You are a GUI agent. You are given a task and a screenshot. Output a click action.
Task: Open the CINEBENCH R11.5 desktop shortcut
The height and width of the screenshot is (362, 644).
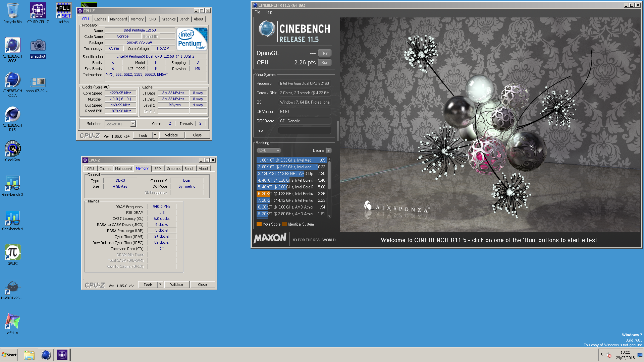[12, 84]
